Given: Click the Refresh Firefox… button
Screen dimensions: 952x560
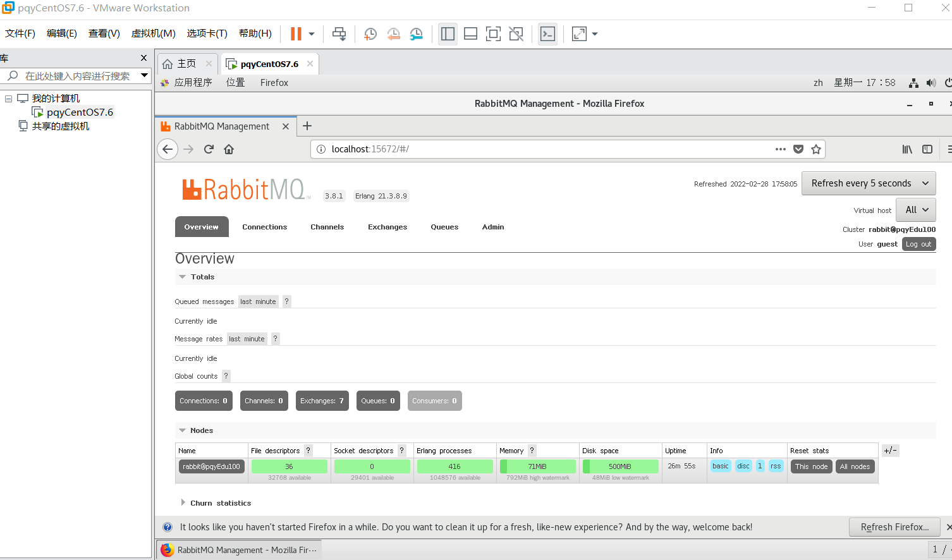Looking at the screenshot, I should (x=894, y=527).
